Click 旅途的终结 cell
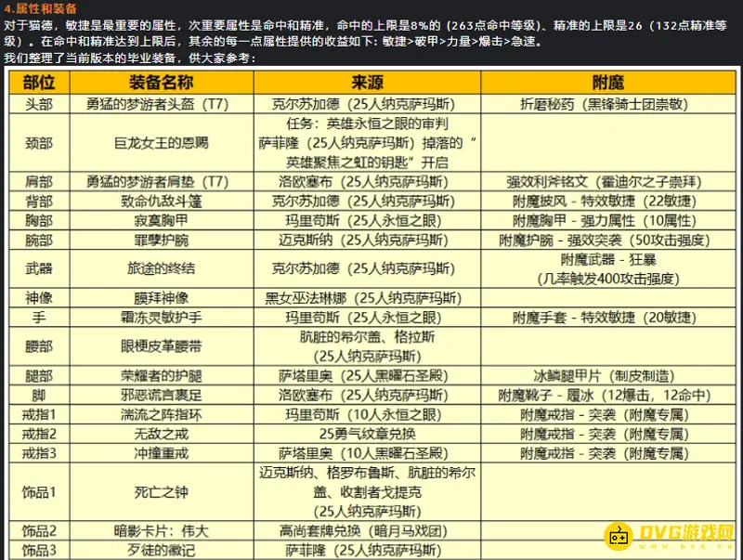Screen dimensions: 743x560 [162, 268]
